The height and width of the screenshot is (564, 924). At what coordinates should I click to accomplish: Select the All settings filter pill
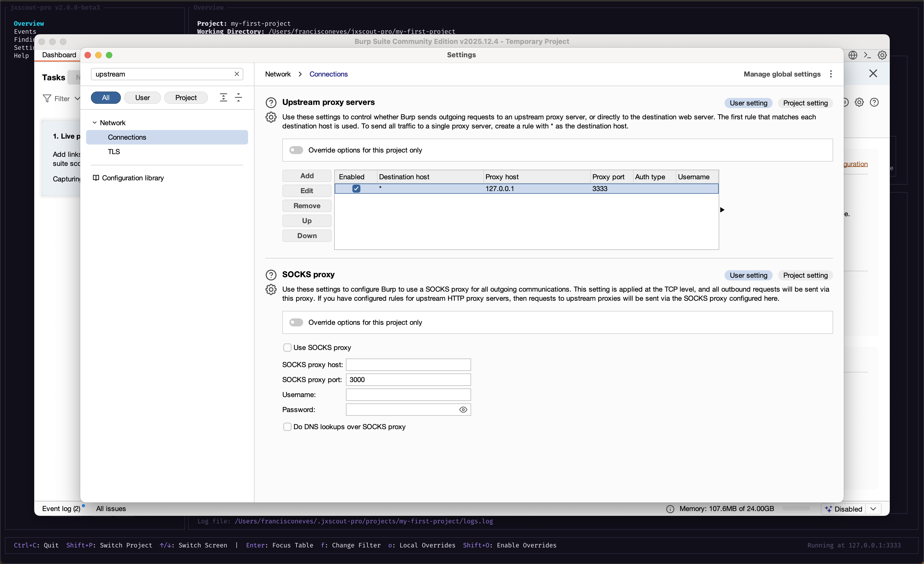point(106,98)
